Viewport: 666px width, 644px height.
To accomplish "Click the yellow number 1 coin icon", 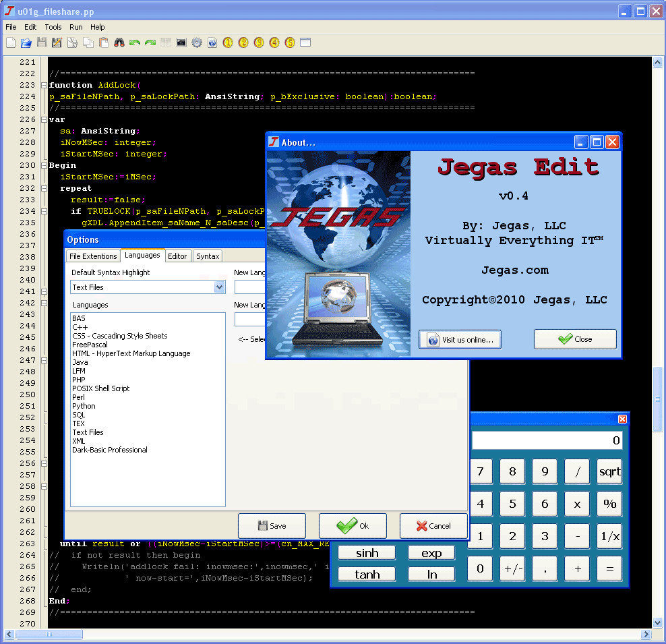I will tap(228, 42).
